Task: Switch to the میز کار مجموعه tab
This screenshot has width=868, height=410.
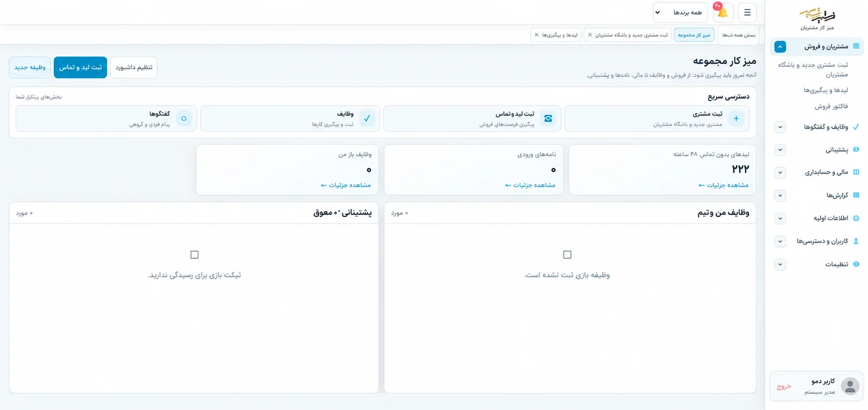Action: point(694,35)
